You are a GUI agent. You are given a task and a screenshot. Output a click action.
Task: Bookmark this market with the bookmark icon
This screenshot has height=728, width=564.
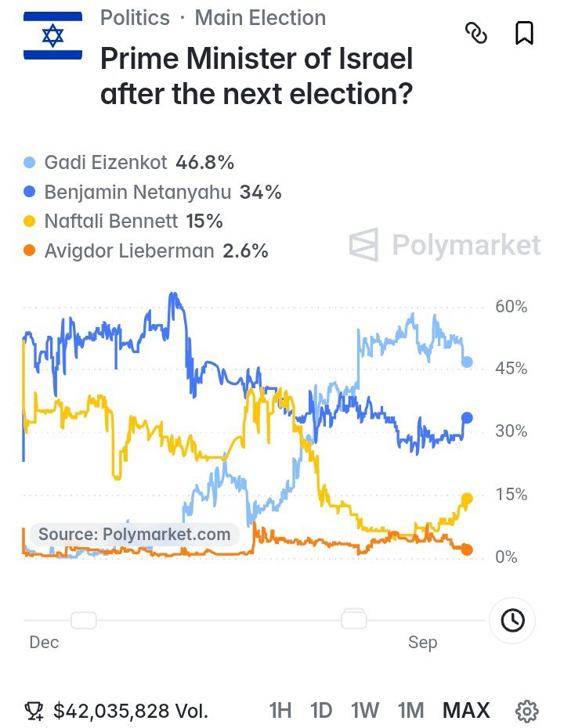coord(525,33)
